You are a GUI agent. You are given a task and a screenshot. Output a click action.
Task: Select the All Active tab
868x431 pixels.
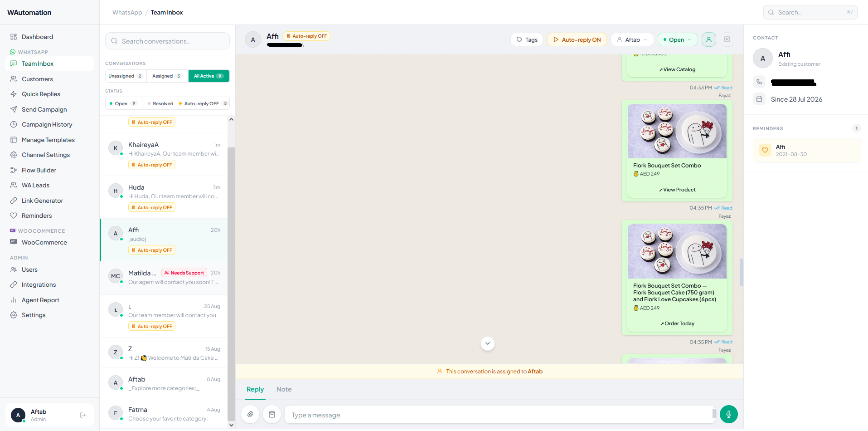(209, 76)
